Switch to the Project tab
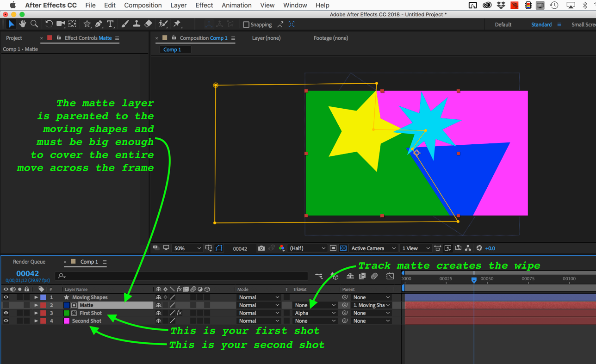596x364 pixels. 14,38
